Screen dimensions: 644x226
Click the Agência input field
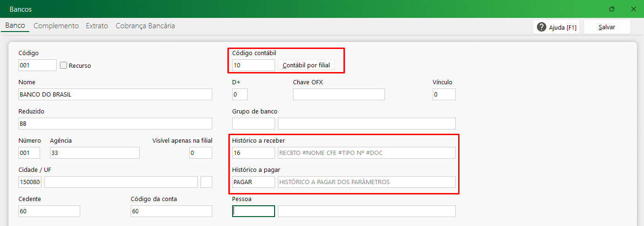94,153
